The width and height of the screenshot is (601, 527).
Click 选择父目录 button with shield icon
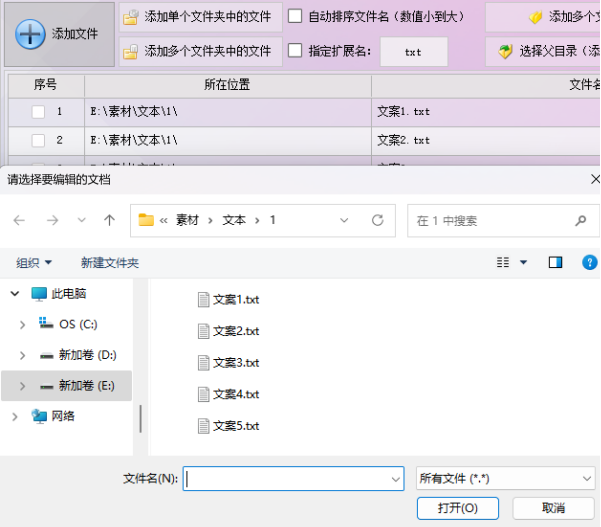(x=543, y=51)
